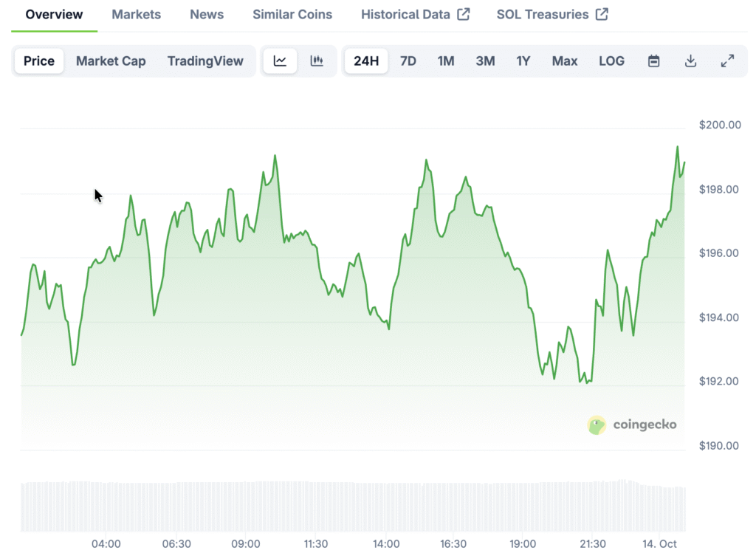Open the Markets tab

click(x=137, y=15)
